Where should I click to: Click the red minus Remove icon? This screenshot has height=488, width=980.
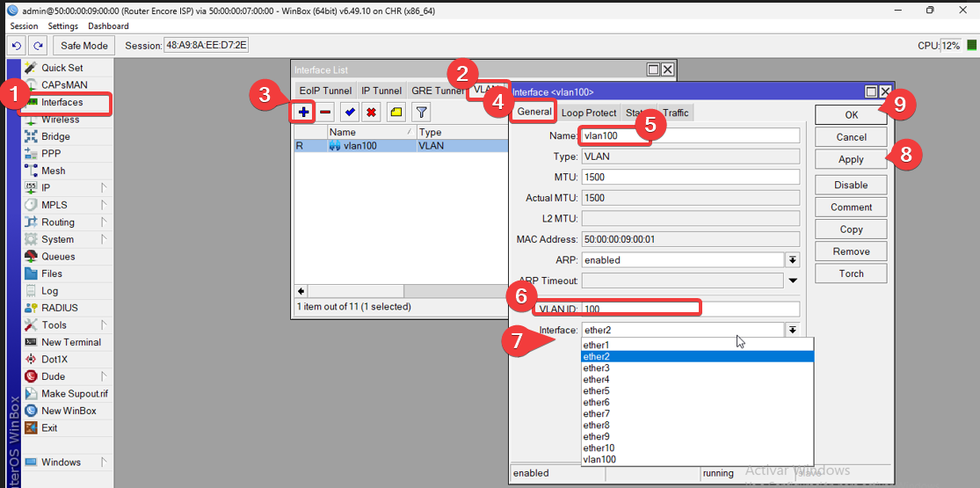coord(325,113)
